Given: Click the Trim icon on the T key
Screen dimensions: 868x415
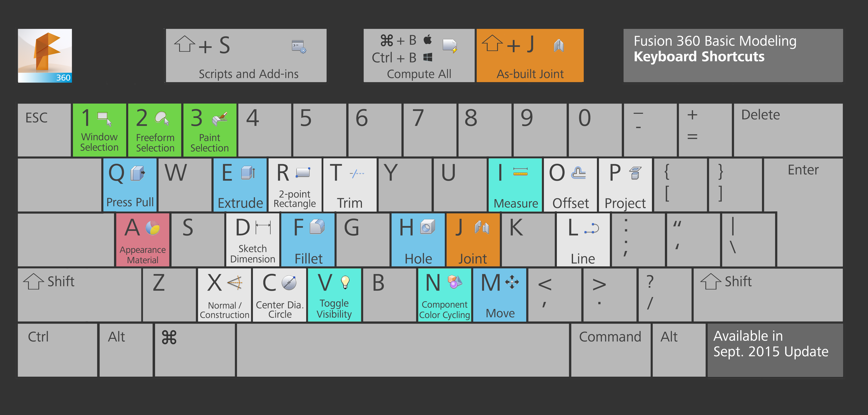Looking at the screenshot, I should pyautogui.click(x=357, y=174).
